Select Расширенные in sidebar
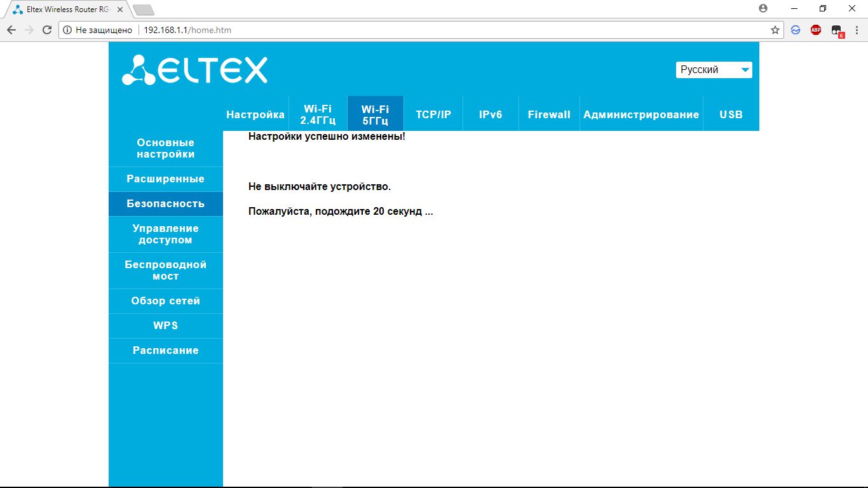This screenshot has width=868, height=488. (x=166, y=179)
